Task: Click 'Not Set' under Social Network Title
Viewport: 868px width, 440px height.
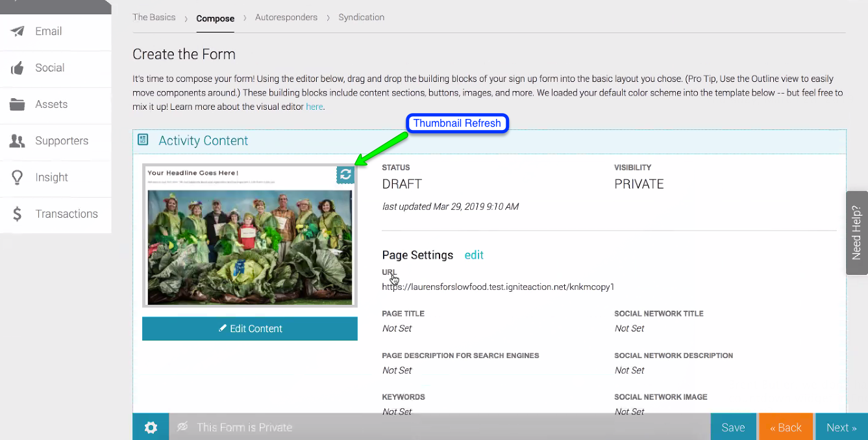Action: [x=630, y=328]
